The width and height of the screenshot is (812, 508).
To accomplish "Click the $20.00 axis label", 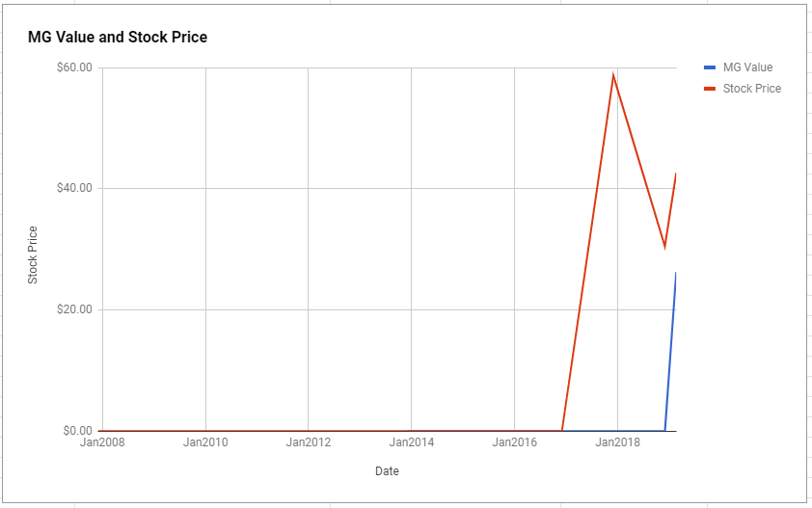I will coord(74,309).
